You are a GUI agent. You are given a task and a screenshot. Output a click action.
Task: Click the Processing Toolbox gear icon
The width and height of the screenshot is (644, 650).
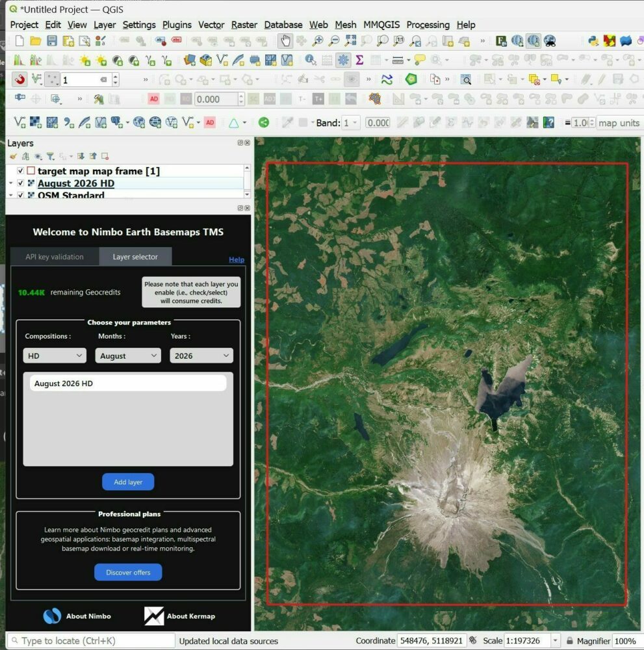point(343,60)
